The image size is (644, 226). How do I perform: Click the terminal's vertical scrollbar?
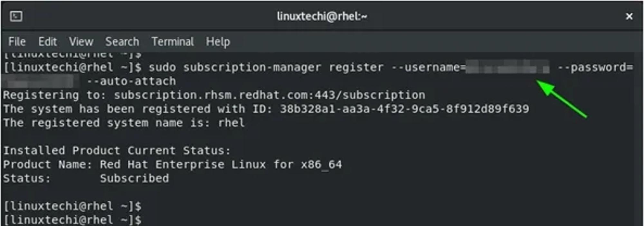[x=638, y=138]
